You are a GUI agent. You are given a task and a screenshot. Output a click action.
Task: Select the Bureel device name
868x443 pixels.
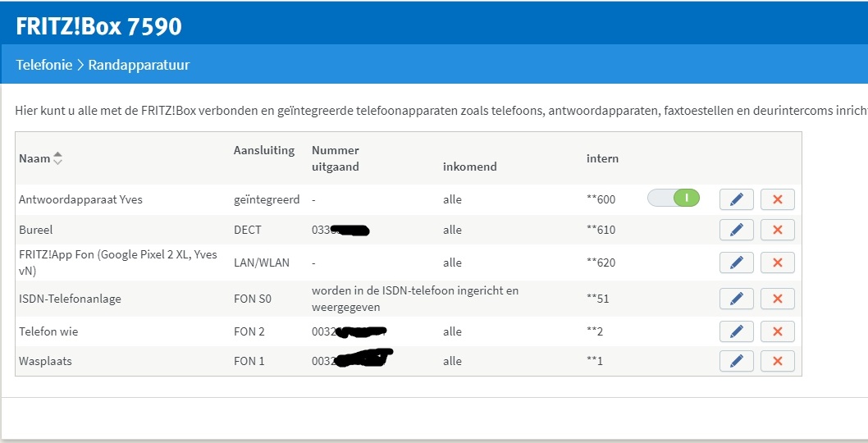(x=35, y=230)
